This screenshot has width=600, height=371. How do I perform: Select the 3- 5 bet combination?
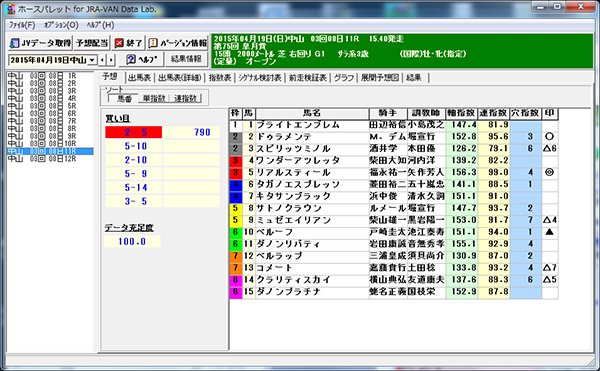pyautogui.click(x=134, y=201)
